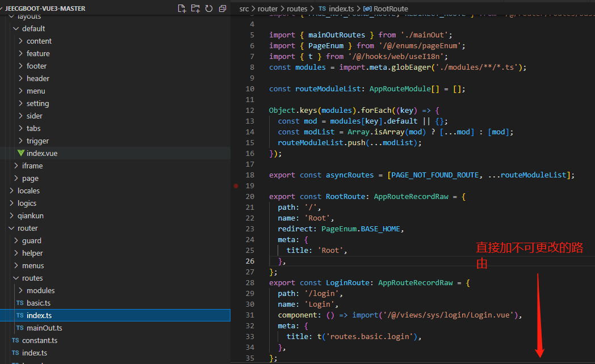Viewport: 595px width, 364px height.
Task: Collapse the router folder
Action: coord(11,228)
